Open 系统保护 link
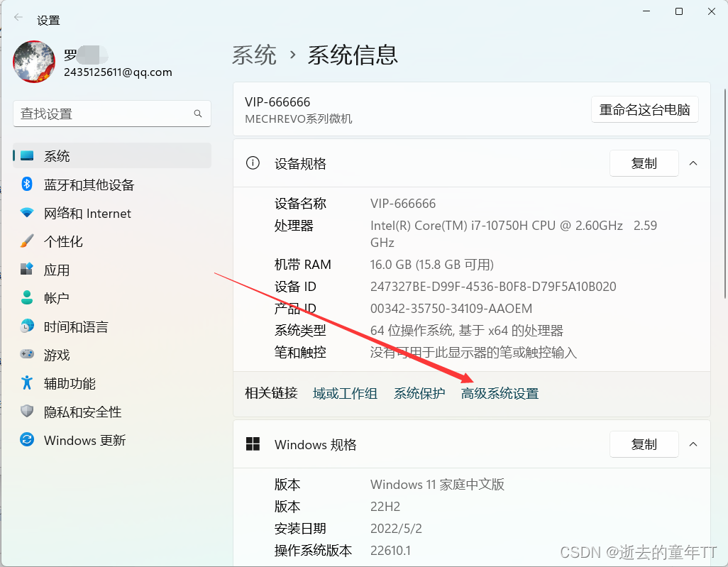This screenshot has width=728, height=567. [419, 393]
